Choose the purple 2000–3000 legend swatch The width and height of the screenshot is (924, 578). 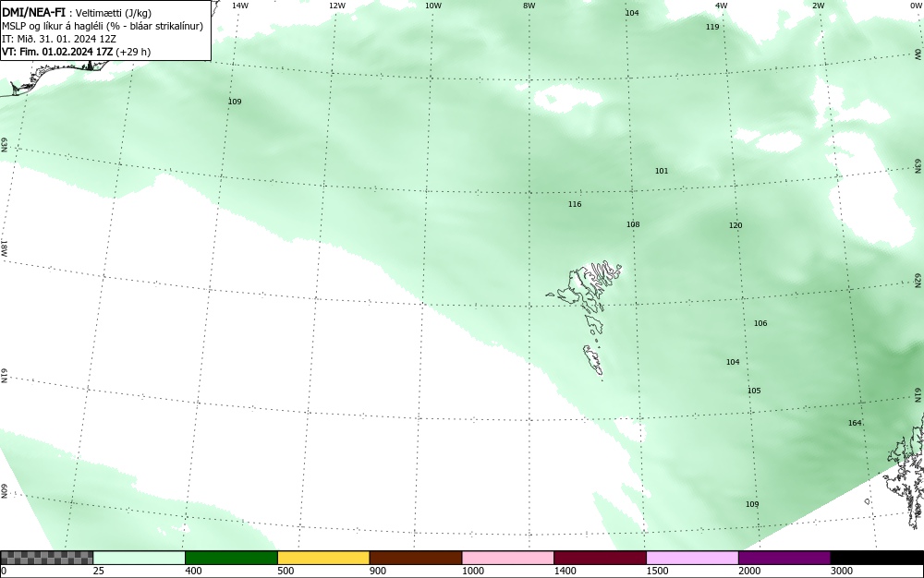[x=784, y=558]
